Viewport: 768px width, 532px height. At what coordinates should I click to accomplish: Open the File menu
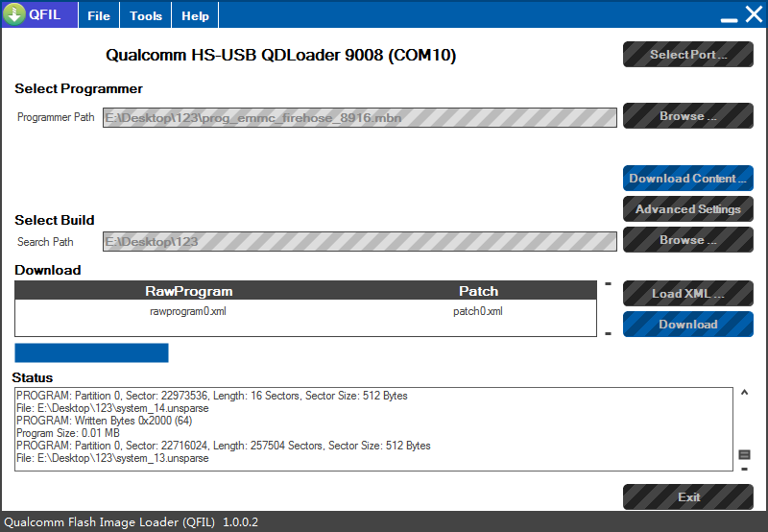click(99, 15)
